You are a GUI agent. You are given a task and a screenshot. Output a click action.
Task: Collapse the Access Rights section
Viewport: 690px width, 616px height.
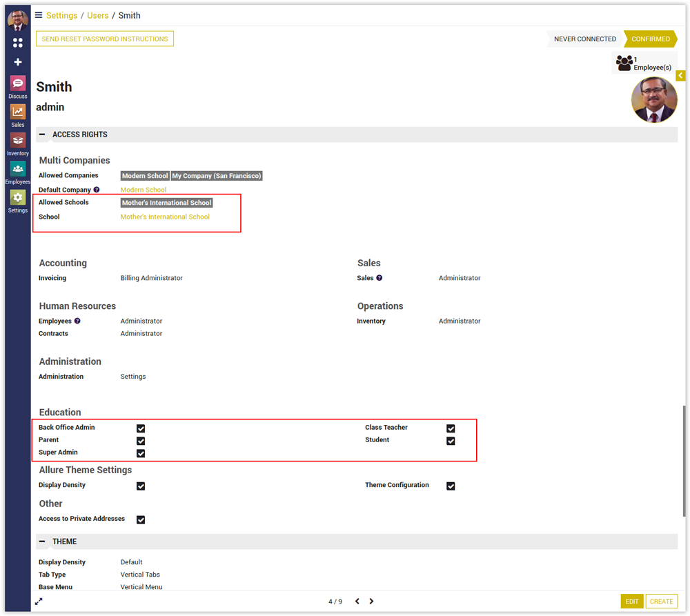pyautogui.click(x=43, y=135)
